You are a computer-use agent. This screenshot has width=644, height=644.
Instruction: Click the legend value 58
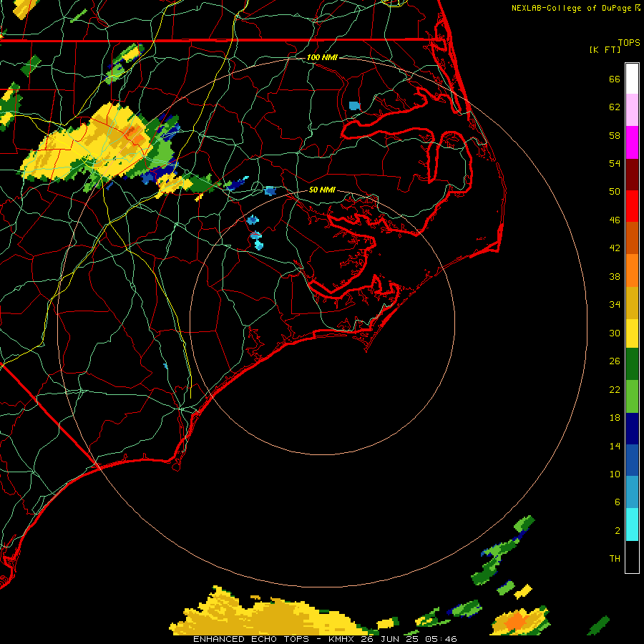tap(615, 135)
